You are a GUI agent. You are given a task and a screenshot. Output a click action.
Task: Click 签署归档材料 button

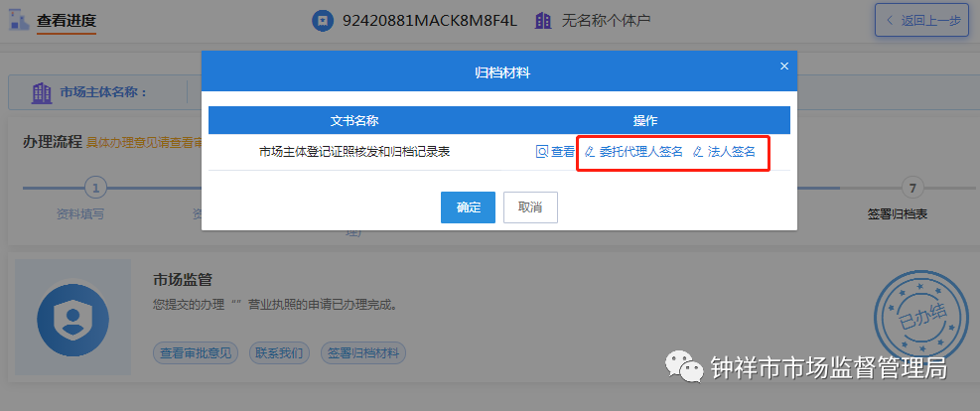pos(363,352)
